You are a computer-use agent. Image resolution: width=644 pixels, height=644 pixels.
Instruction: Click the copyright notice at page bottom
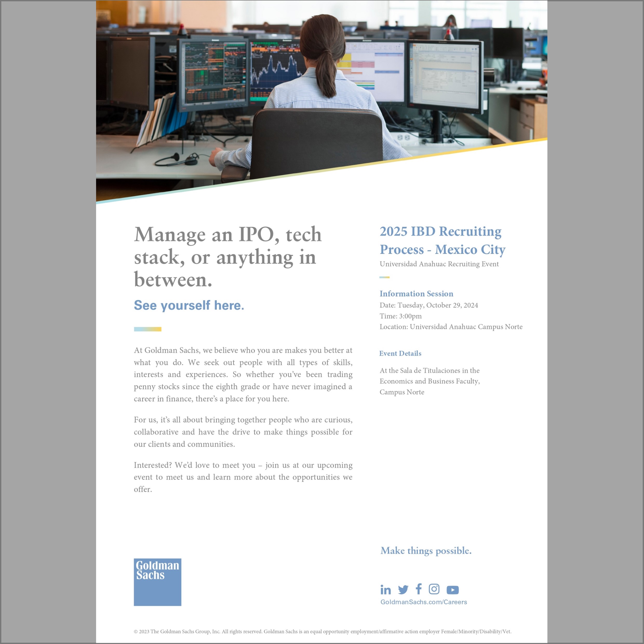pyautogui.click(x=322, y=631)
